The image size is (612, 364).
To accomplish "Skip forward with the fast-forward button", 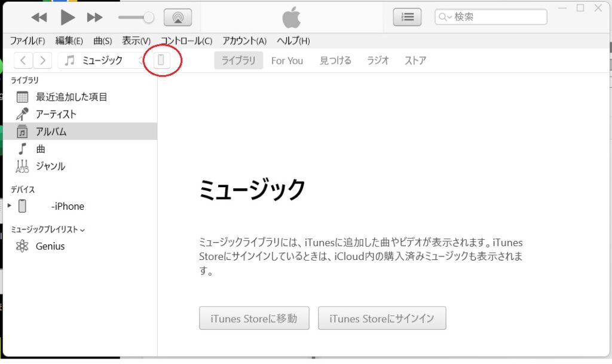I will click(95, 17).
